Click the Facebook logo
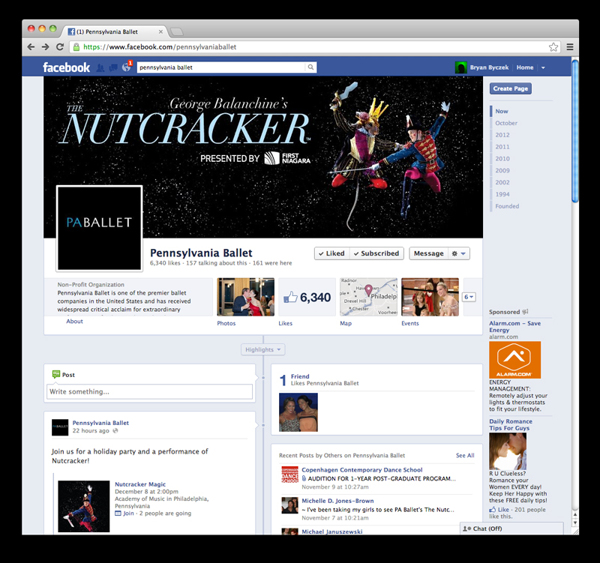The width and height of the screenshot is (600, 563). click(66, 67)
